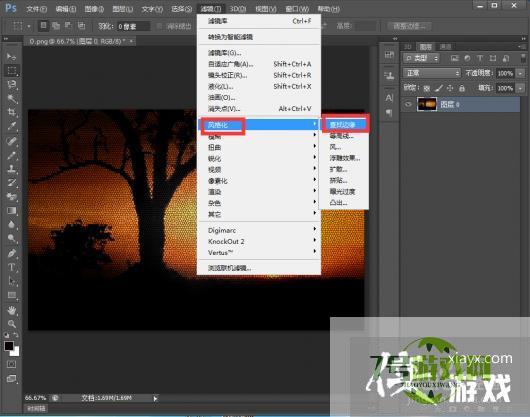Open KnockOut 2 plugin submenu

pos(259,241)
